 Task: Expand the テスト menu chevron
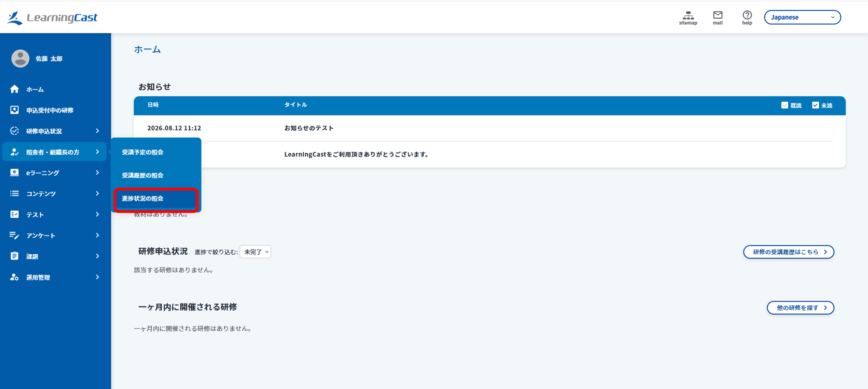point(97,214)
